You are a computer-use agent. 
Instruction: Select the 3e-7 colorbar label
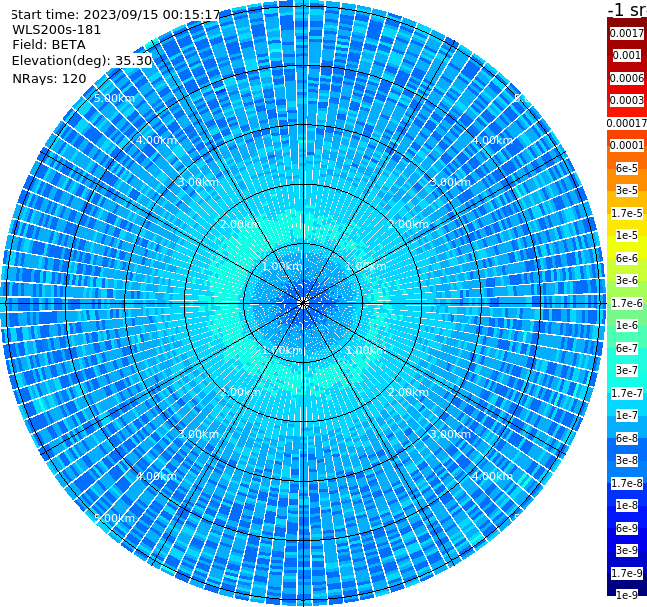point(627,370)
